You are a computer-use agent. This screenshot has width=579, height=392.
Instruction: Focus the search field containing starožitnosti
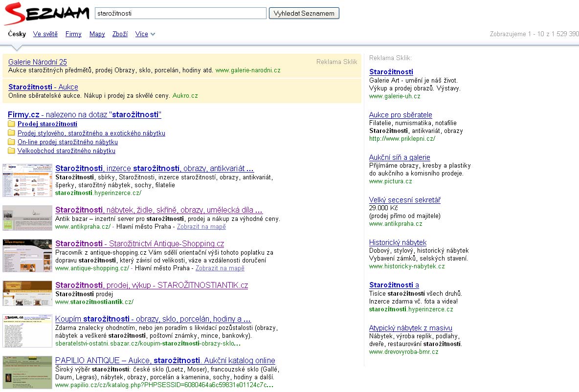coord(180,13)
